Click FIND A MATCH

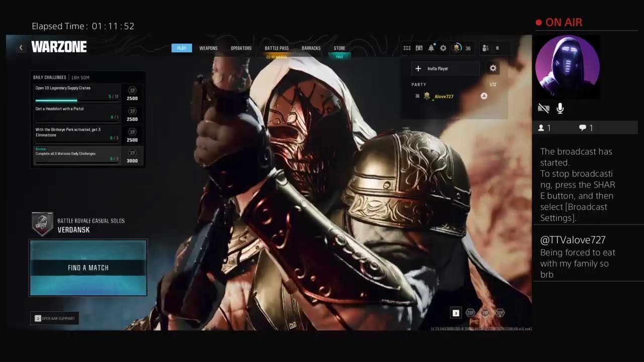(x=88, y=268)
